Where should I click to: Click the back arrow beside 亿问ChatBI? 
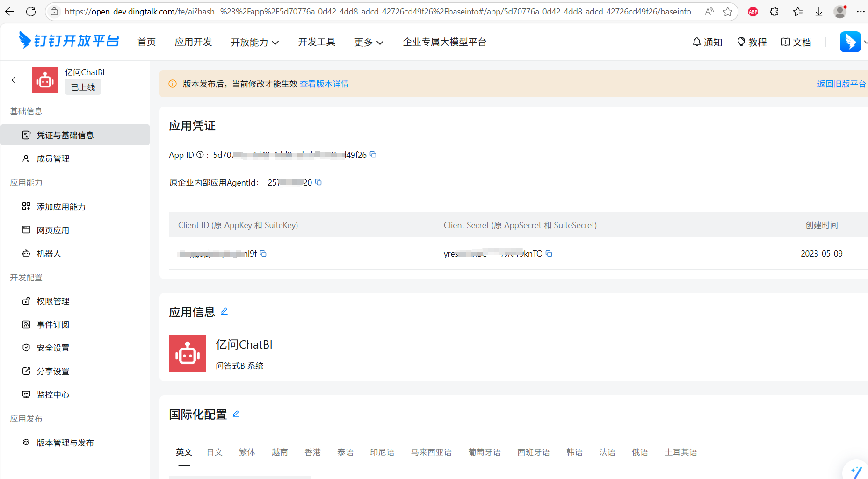coord(14,80)
